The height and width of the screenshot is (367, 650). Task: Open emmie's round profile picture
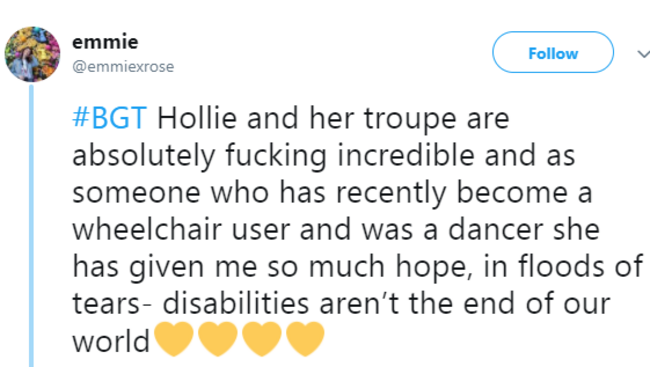[x=32, y=54]
